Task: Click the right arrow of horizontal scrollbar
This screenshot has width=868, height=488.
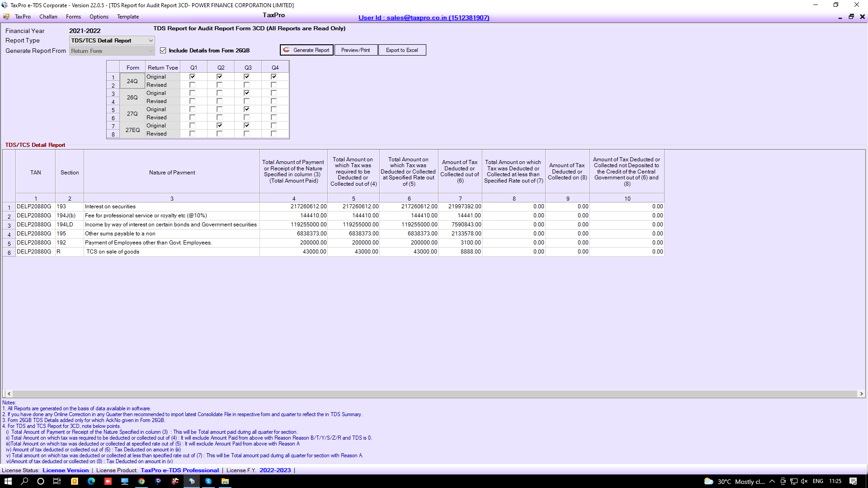Action: click(x=861, y=394)
